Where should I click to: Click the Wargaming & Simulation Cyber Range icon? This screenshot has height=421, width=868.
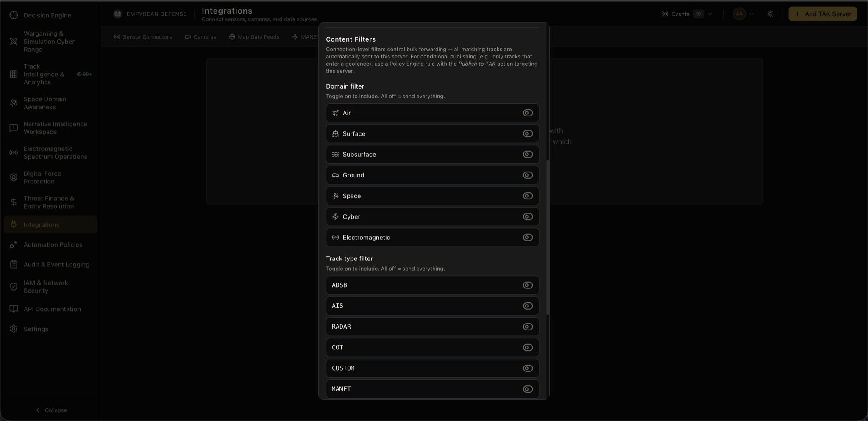coord(14,42)
